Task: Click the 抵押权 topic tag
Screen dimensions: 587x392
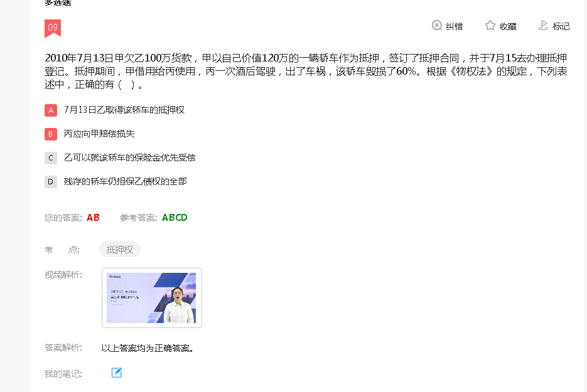Action: coord(120,250)
